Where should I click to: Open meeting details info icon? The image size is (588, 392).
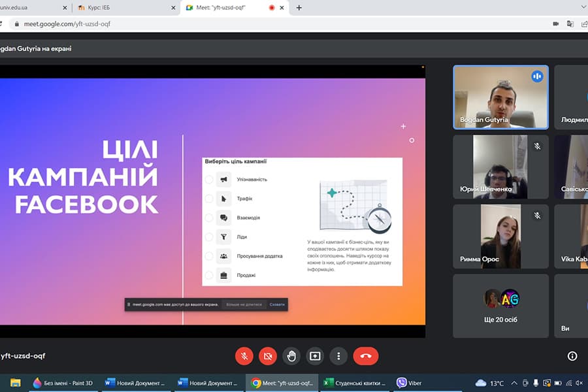coord(572,356)
